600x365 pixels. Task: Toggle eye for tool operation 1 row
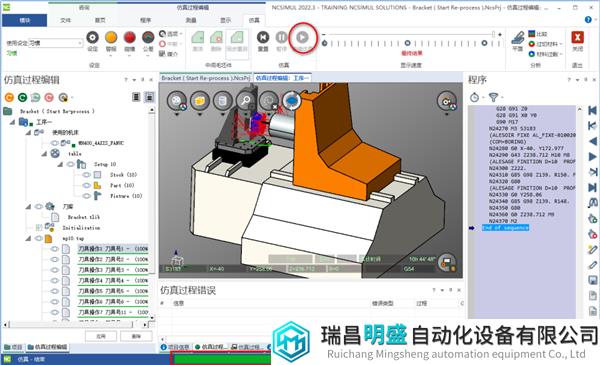point(55,249)
